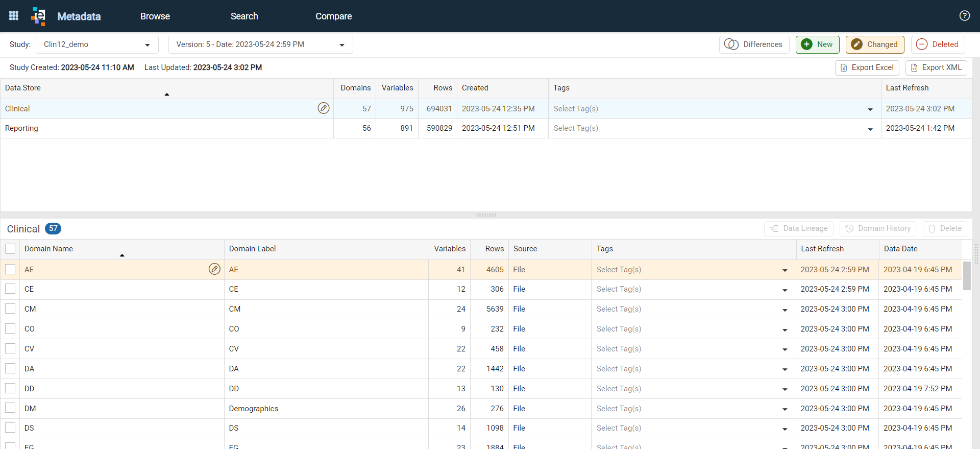Click the Data Lineage flow icon
980x449 pixels.
774,228
